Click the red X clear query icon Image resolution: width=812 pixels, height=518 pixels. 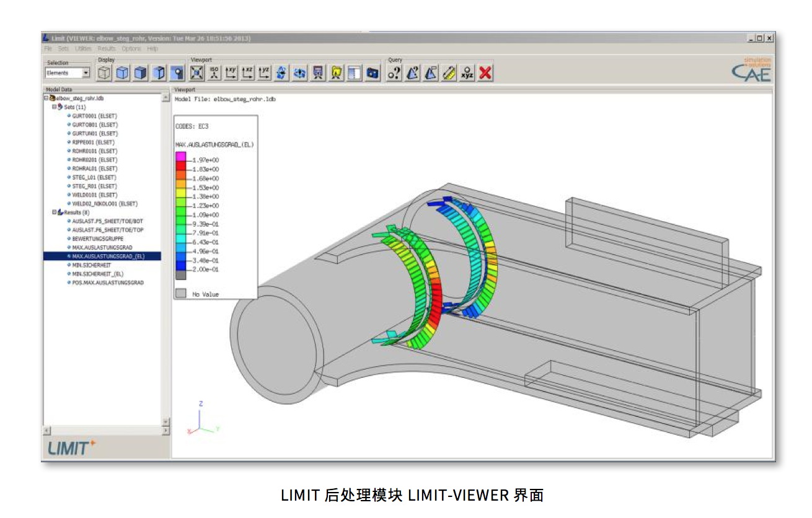pyautogui.click(x=485, y=73)
